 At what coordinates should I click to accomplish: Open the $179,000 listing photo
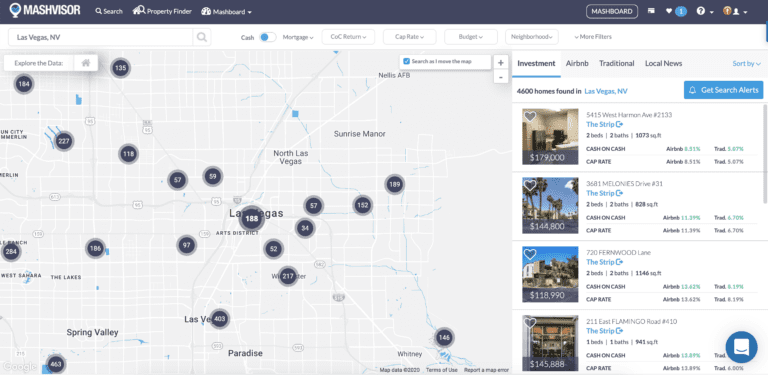click(551, 137)
